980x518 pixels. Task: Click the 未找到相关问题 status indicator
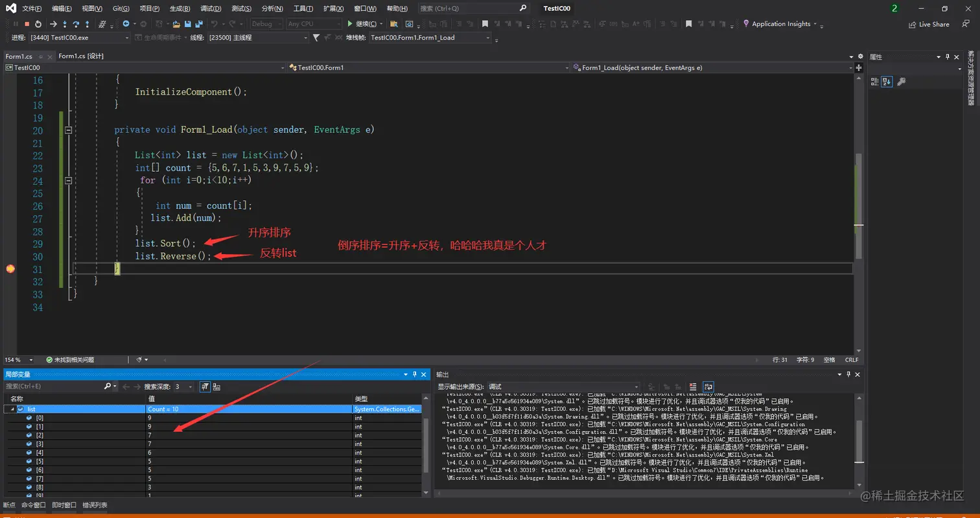(70, 359)
